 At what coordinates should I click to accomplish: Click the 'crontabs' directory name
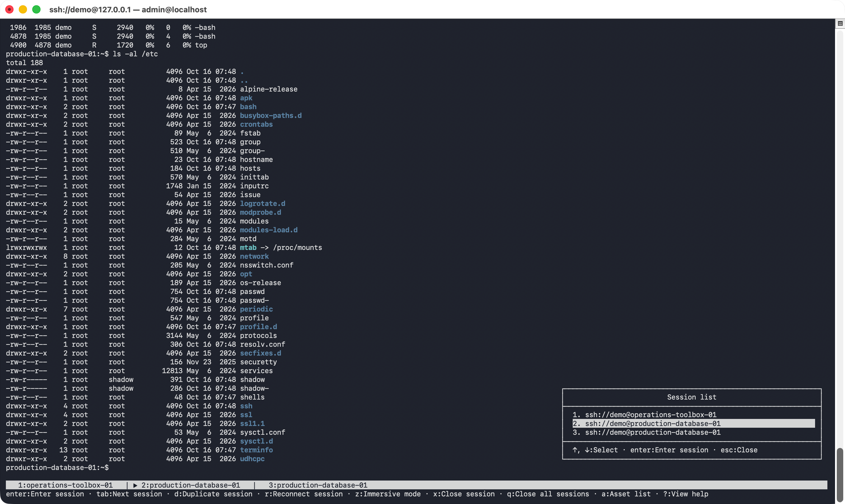256,124
